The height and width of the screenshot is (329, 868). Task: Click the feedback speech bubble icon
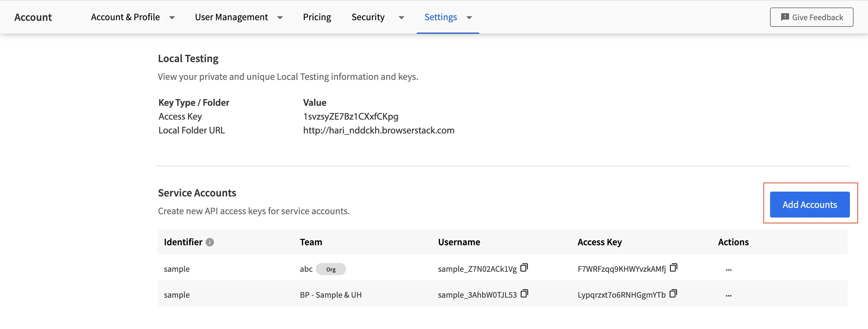click(x=785, y=17)
